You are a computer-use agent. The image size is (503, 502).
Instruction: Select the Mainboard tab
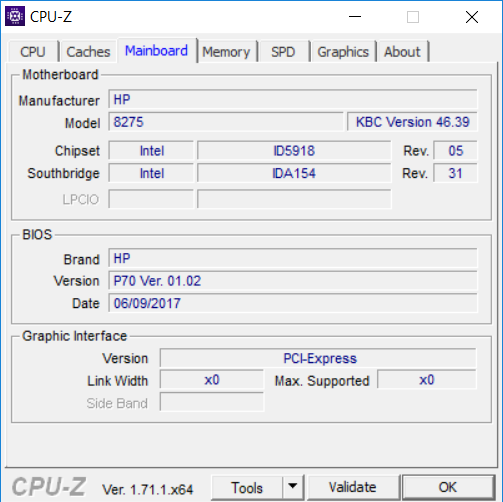[x=156, y=51]
